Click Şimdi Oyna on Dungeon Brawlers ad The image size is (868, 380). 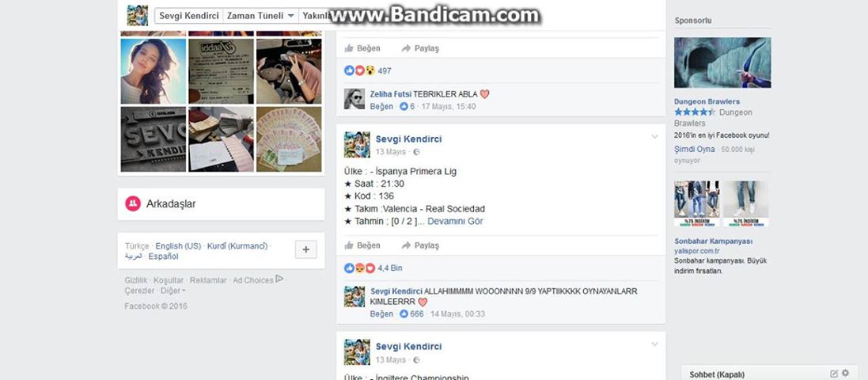coord(694,150)
